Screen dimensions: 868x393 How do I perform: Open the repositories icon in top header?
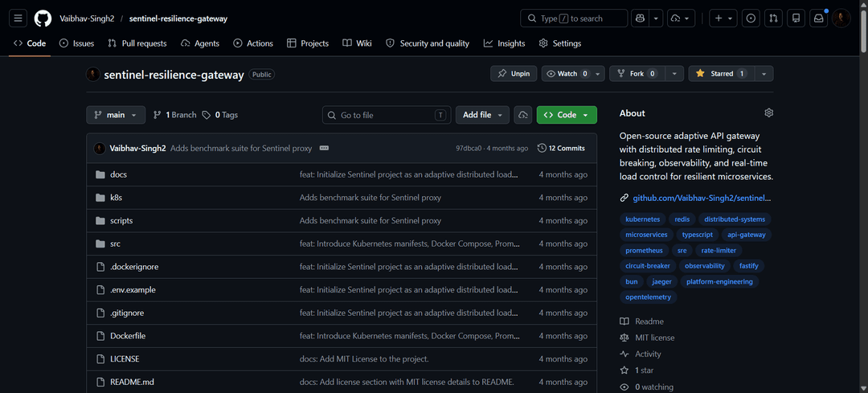[796, 18]
